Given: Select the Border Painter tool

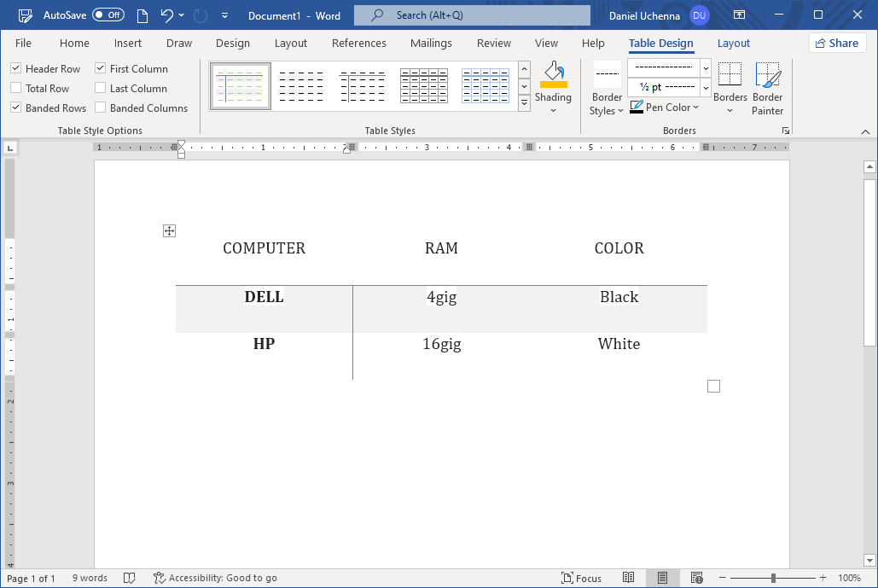Looking at the screenshot, I should point(767,89).
